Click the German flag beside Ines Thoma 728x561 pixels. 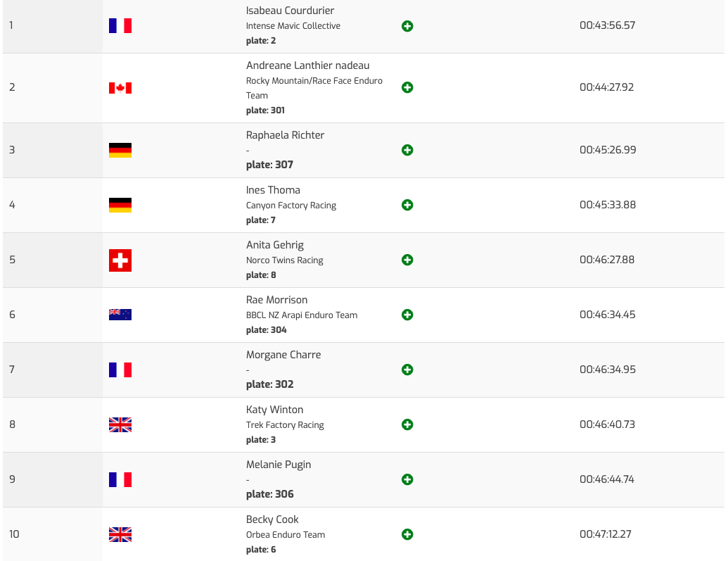pos(120,205)
